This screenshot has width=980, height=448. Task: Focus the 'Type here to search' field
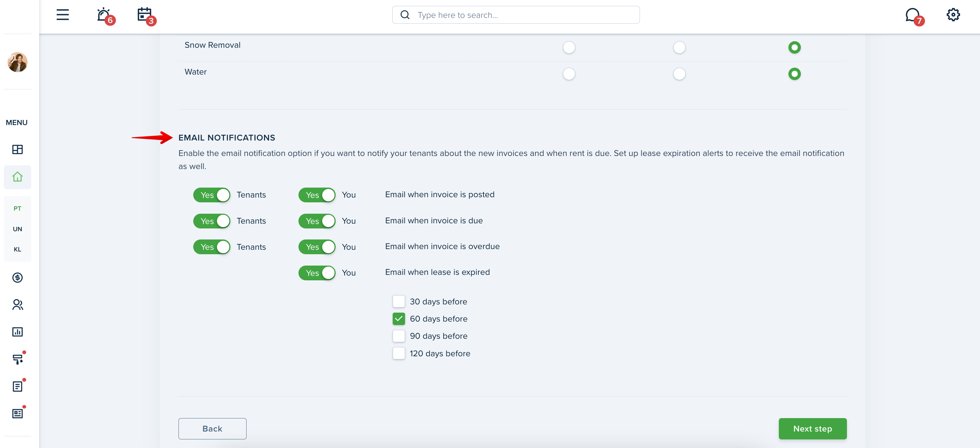[515, 15]
